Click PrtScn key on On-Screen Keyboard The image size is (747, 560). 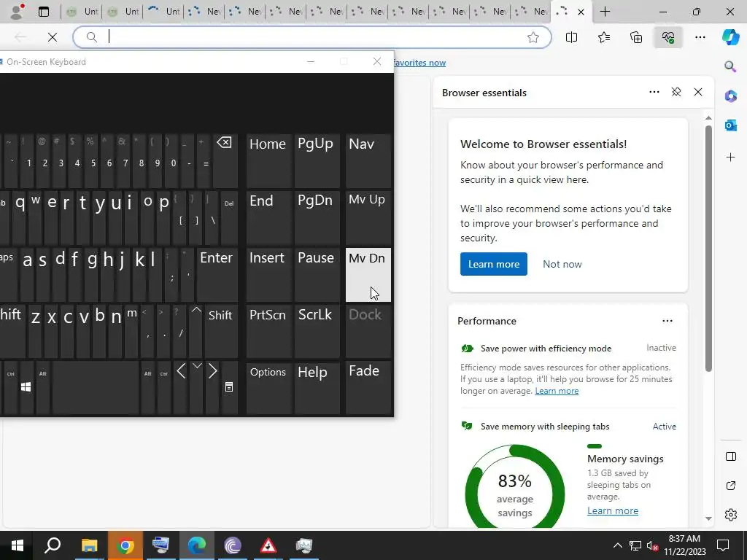(268, 332)
